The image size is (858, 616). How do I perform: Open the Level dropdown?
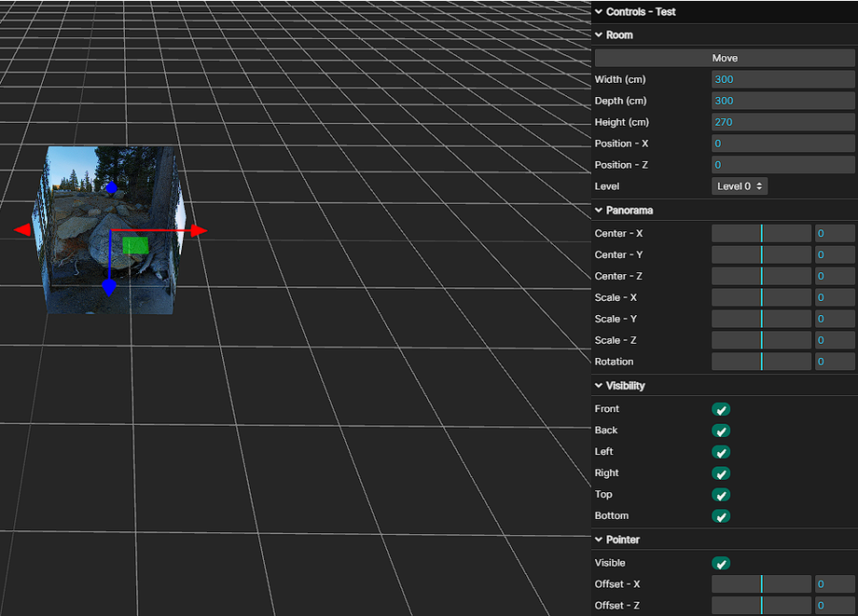[x=740, y=186]
